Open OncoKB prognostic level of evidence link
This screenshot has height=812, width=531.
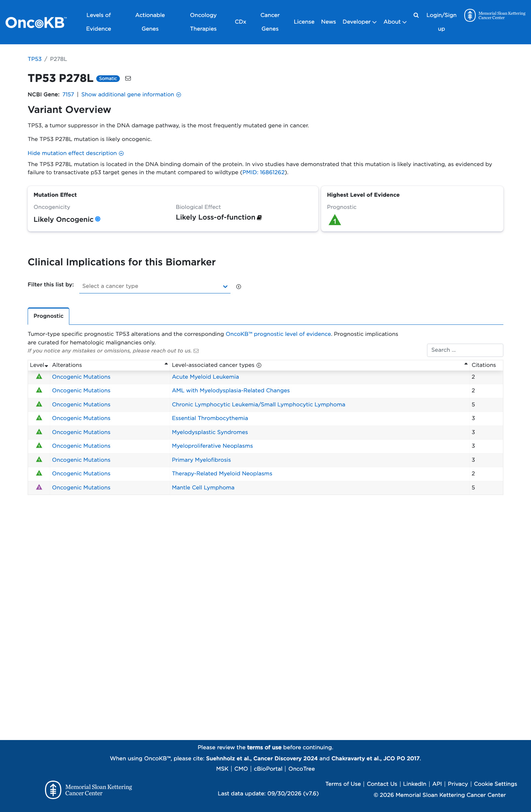278,334
